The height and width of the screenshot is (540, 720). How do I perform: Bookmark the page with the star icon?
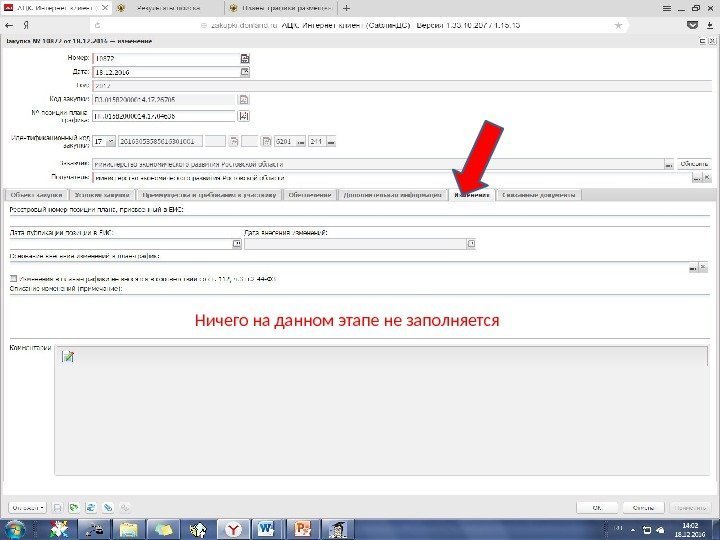pos(619,25)
